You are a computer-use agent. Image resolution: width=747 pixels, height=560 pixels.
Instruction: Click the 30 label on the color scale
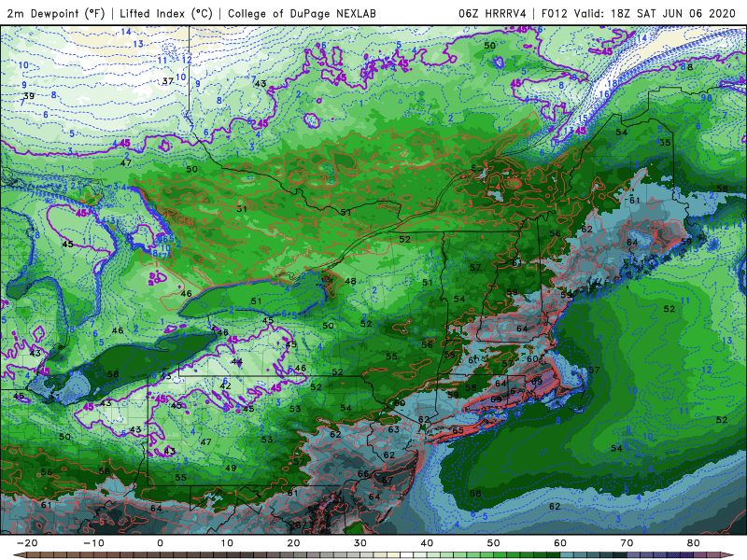click(x=360, y=543)
